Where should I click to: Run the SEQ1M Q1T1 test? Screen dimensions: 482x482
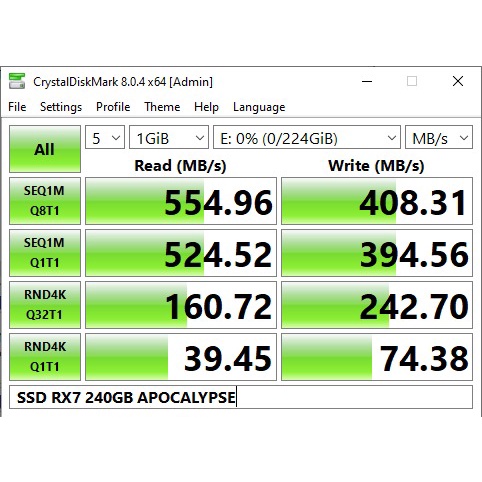(x=45, y=253)
